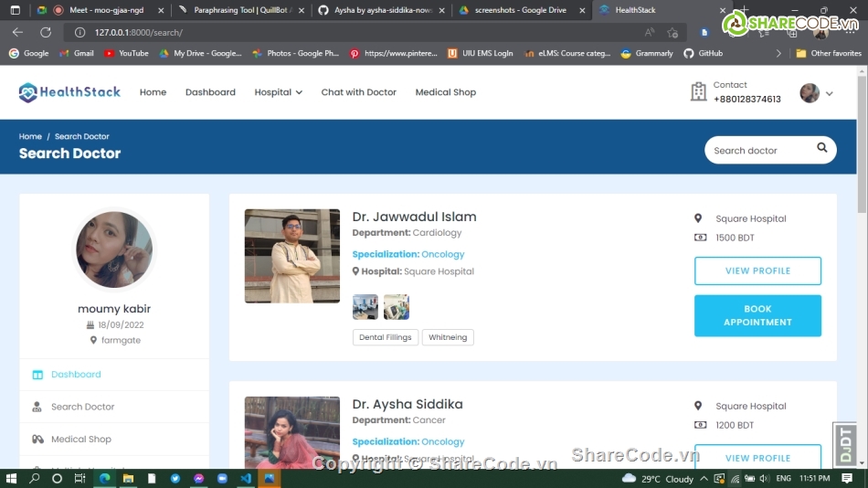Open the notification center icon
868x488 pixels.
point(847,479)
